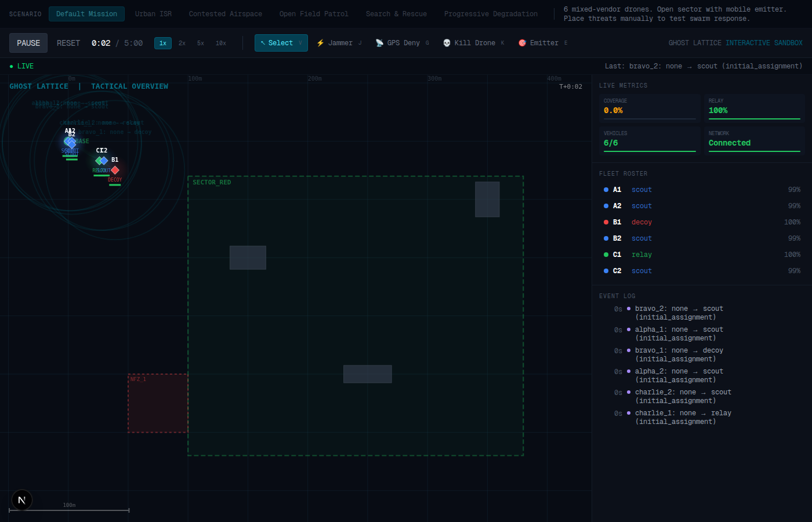Image resolution: width=812 pixels, height=522 pixels.
Task: Load the Search & Rescue scenario
Action: tap(396, 14)
